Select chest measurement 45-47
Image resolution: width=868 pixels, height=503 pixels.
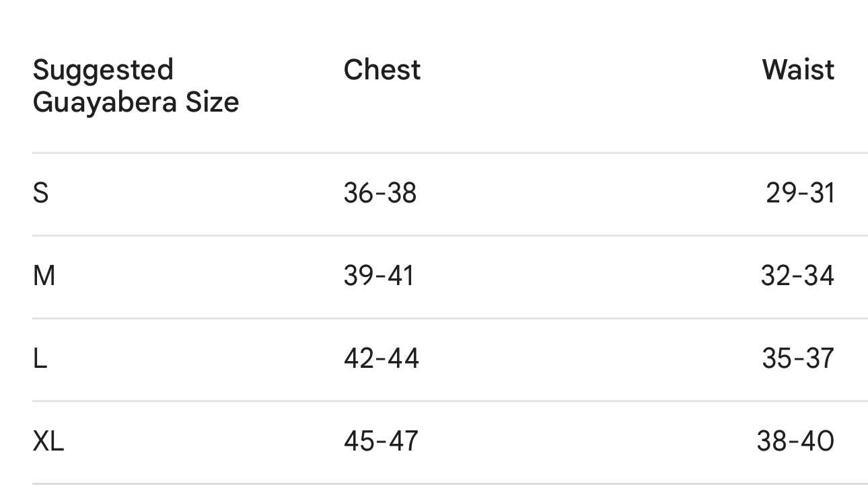tap(380, 442)
